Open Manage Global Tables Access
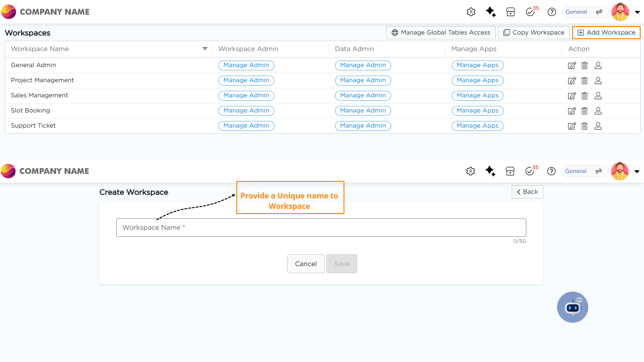This screenshot has width=644, height=362. point(441,33)
